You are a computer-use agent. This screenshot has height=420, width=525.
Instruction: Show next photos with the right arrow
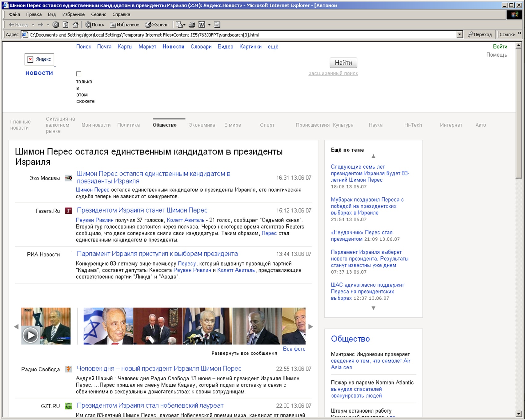(311, 327)
